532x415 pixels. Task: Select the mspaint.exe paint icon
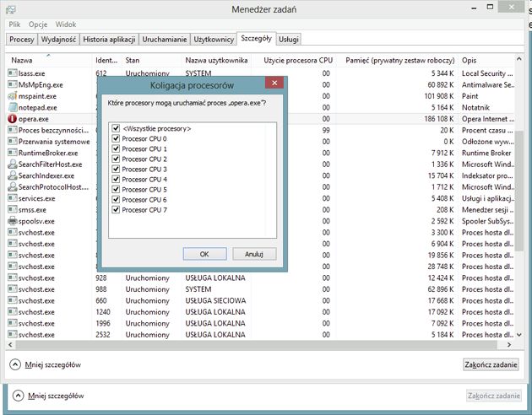13,96
